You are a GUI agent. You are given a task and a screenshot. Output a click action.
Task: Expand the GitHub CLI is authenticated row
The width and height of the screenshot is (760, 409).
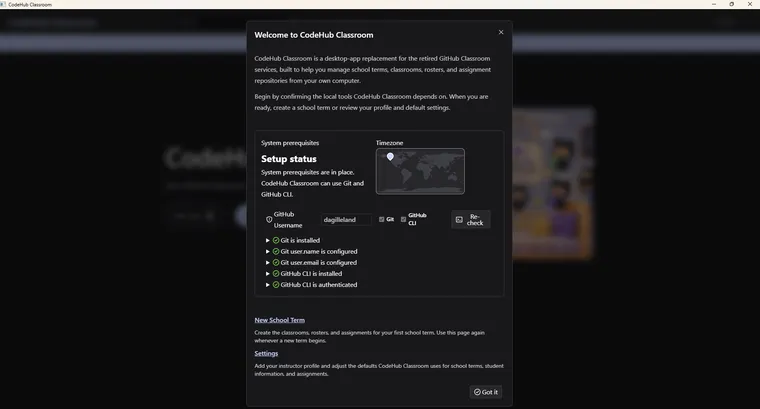click(268, 285)
